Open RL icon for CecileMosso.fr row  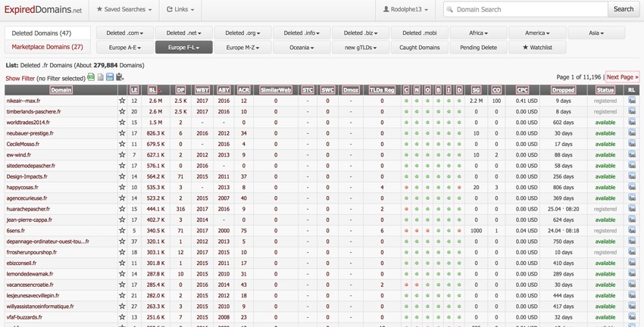[x=632, y=144]
